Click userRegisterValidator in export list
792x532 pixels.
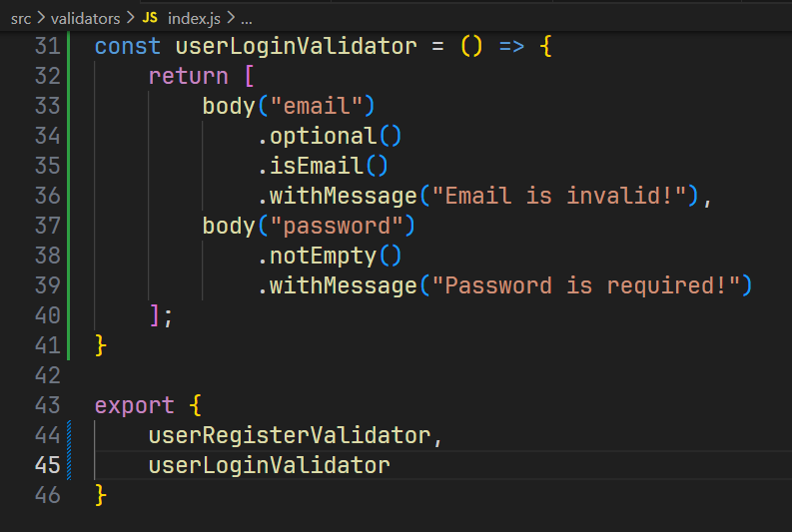pyautogui.click(x=289, y=436)
